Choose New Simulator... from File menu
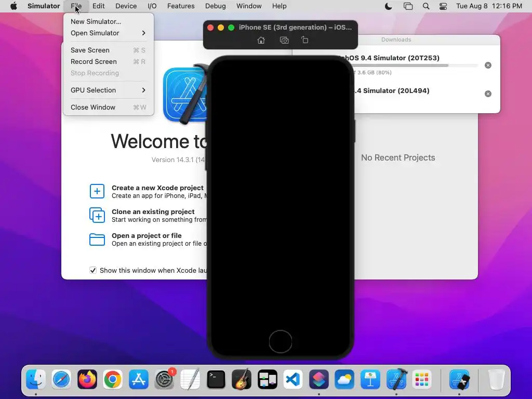Screen dimensions: 532x399 pos(108,21)
